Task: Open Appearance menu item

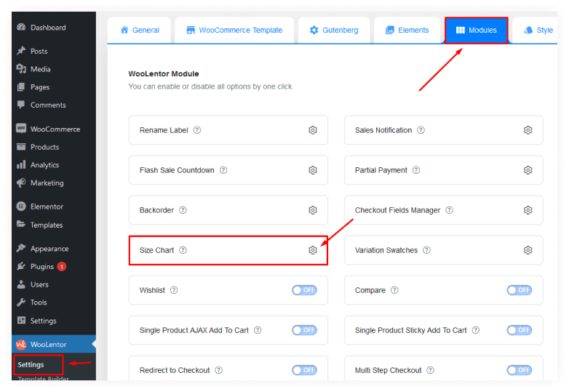Action: (x=54, y=249)
